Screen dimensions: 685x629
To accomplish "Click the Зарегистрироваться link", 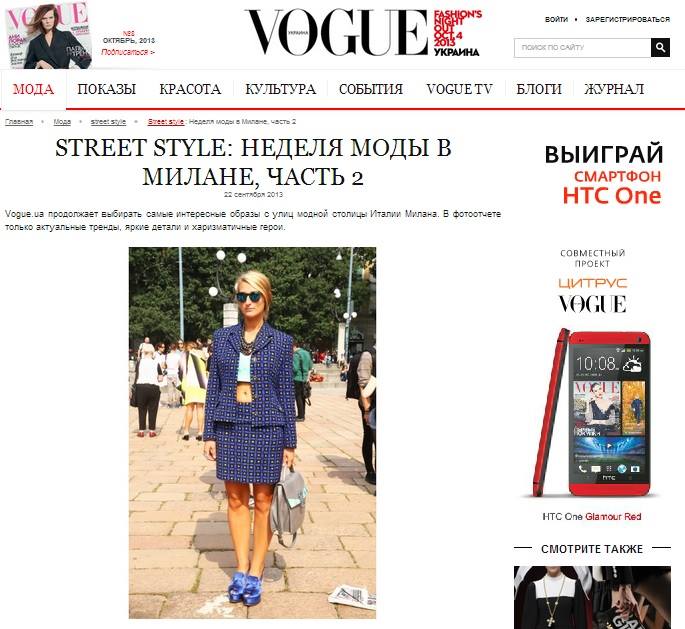I will point(627,20).
